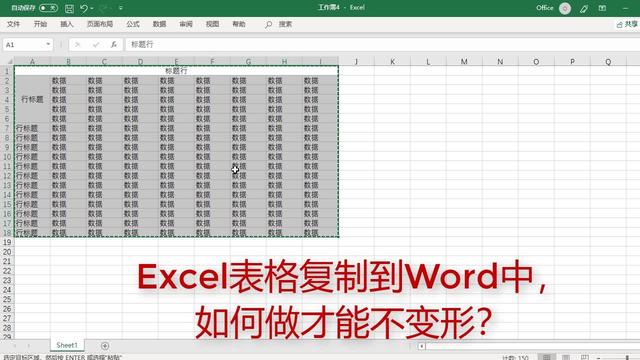Click the zoom slider handle
Screen dimensions: 640x360
click(627, 358)
